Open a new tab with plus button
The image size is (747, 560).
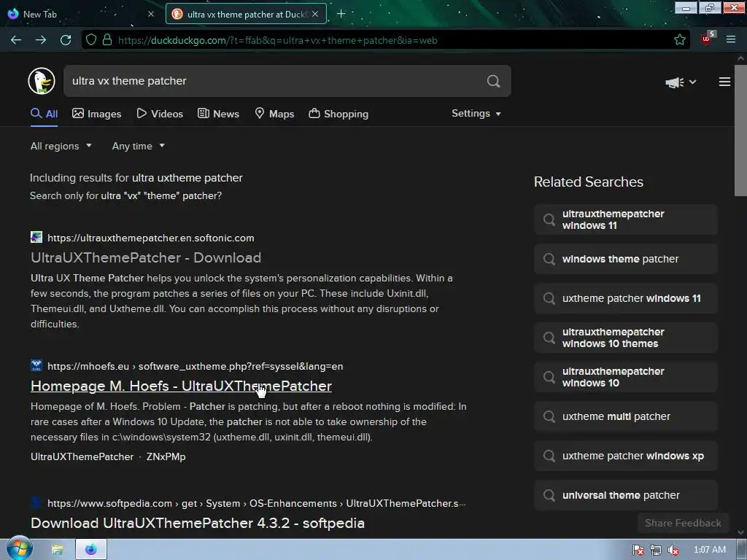coord(341,14)
